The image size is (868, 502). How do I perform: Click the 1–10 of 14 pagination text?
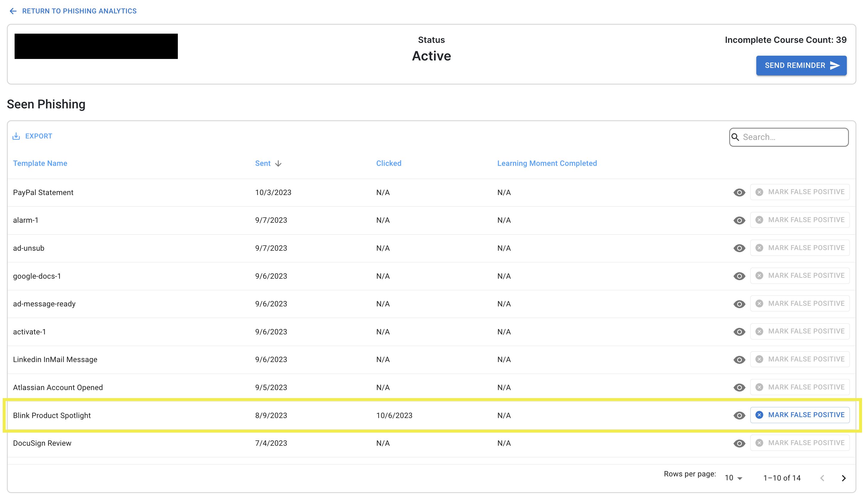point(782,478)
